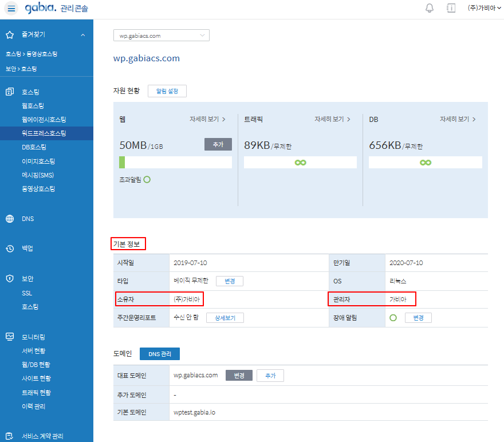Open 서버 현황 menu item
The height and width of the screenshot is (442, 504).
(x=34, y=351)
